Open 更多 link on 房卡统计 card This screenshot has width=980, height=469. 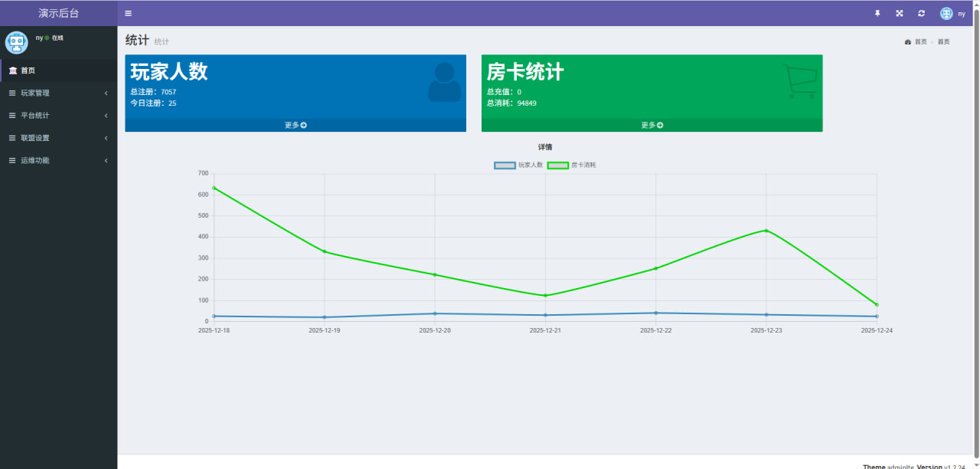coord(652,125)
